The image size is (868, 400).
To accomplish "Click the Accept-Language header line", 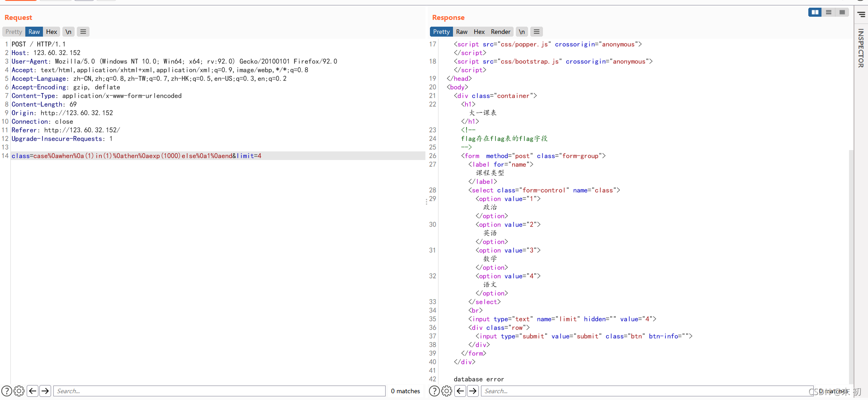I will [x=149, y=79].
